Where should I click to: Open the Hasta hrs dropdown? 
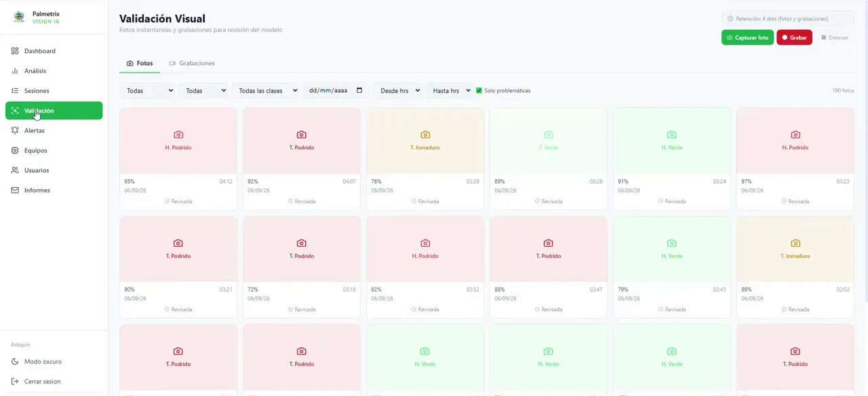tap(450, 90)
